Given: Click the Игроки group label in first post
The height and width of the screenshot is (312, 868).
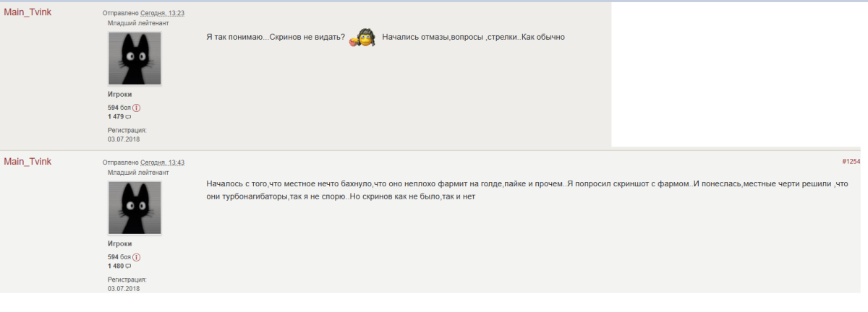Looking at the screenshot, I should [120, 94].
